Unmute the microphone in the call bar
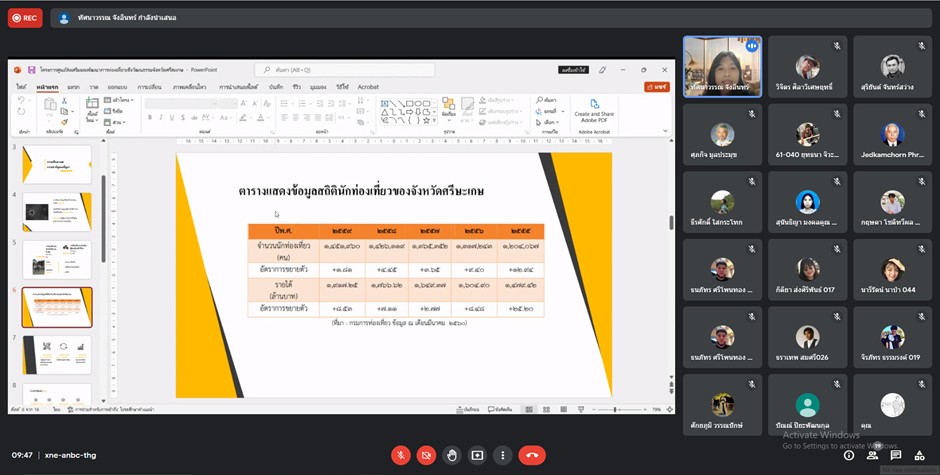Screen dimensions: 940x475 [401, 455]
